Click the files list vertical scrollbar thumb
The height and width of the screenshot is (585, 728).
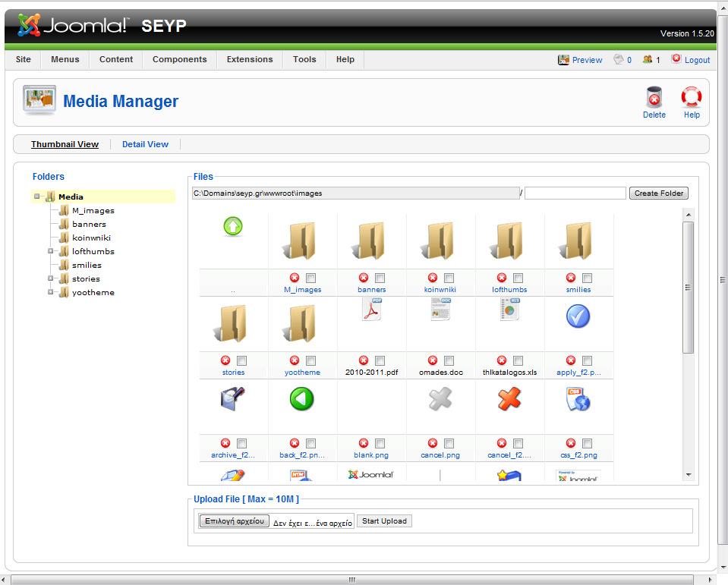tap(688, 287)
